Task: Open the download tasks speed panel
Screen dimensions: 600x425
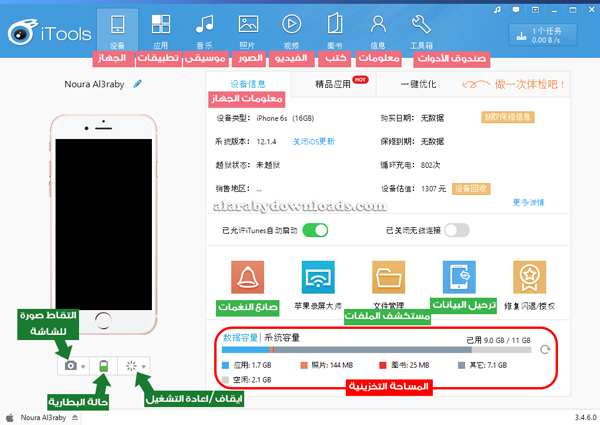Action: click(543, 35)
